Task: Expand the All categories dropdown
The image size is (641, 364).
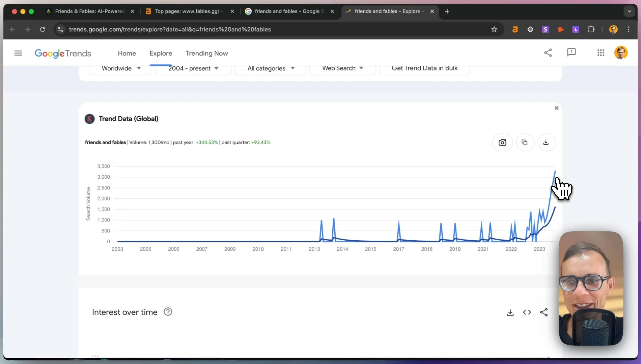Action: coord(270,68)
